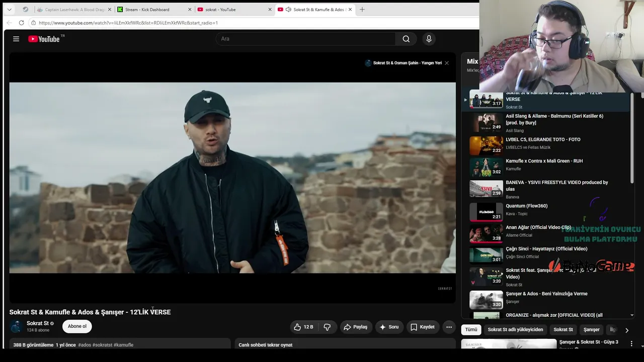Viewport: 644px width, 362px height.
Task: Open the leftmost pinned browser tab
Action: tap(25, 10)
